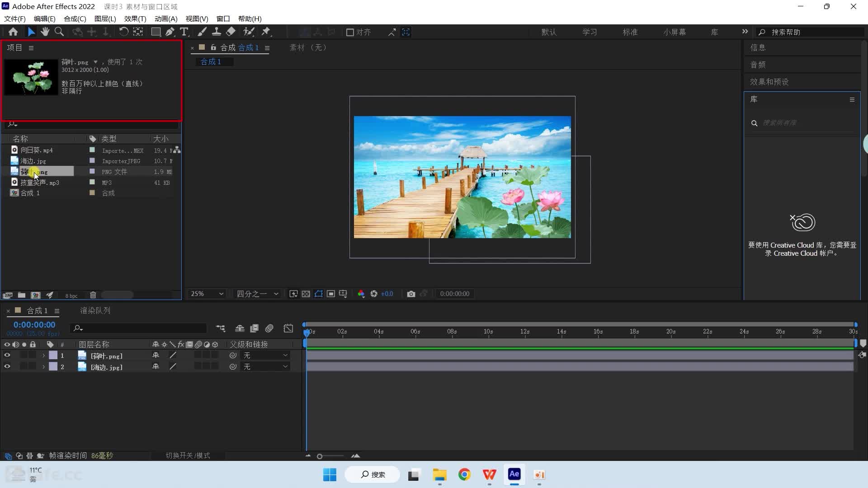Open the graph editor in timeline
The width and height of the screenshot is (868, 488).
click(288, 328)
